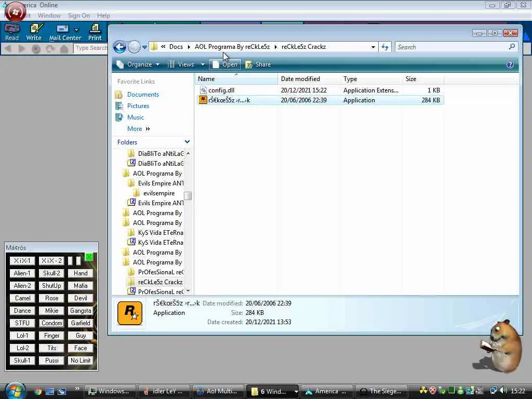532x399 pixels.
Task: Click the Garfield macro button
Action: 81,323
